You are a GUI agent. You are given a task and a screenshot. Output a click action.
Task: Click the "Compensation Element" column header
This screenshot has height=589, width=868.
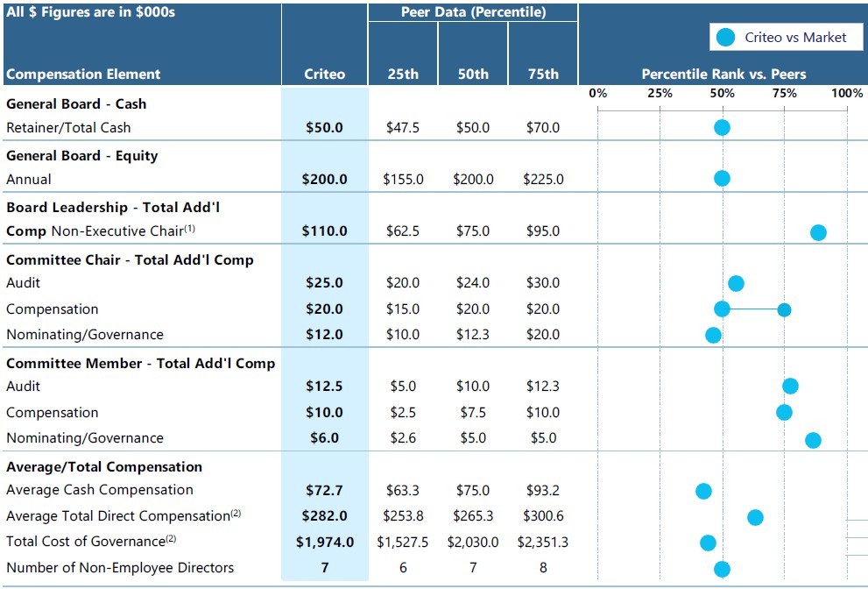[x=83, y=75]
